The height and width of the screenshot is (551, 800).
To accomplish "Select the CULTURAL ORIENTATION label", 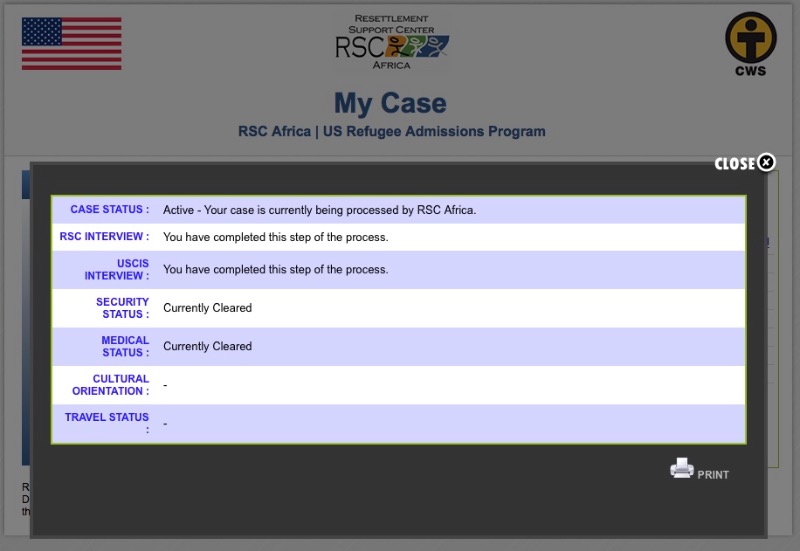I will 111,385.
